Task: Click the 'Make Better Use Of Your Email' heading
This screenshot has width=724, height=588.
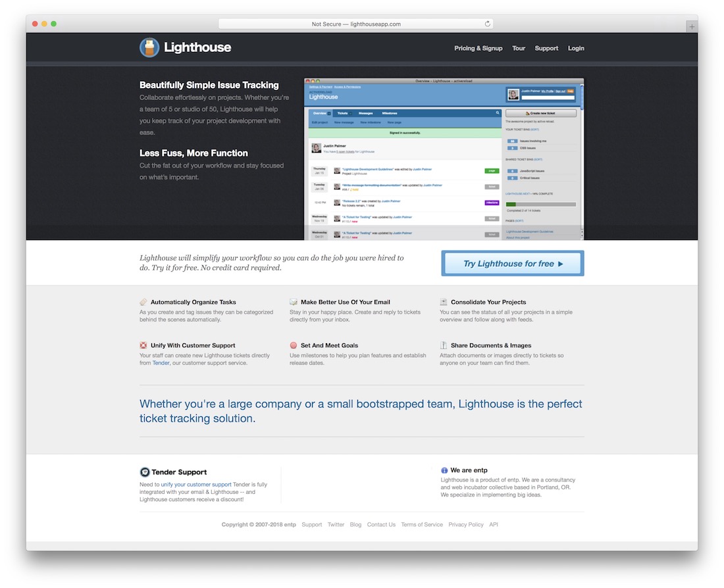Action: coord(346,302)
